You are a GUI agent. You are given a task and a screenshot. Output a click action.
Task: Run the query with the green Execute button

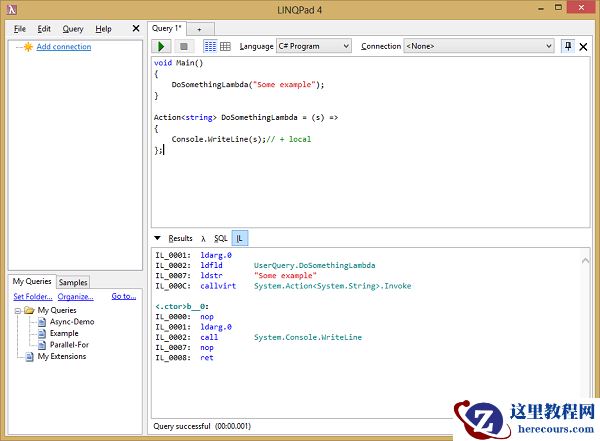tap(162, 46)
